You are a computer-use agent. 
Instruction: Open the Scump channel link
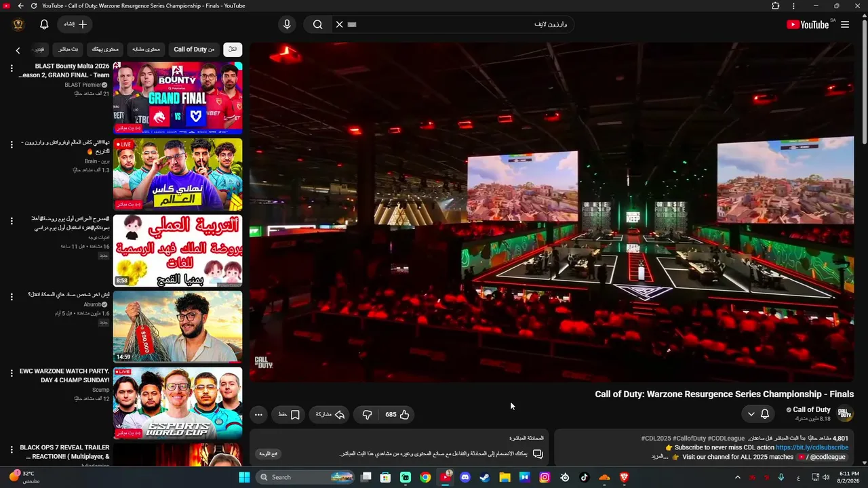coord(100,390)
